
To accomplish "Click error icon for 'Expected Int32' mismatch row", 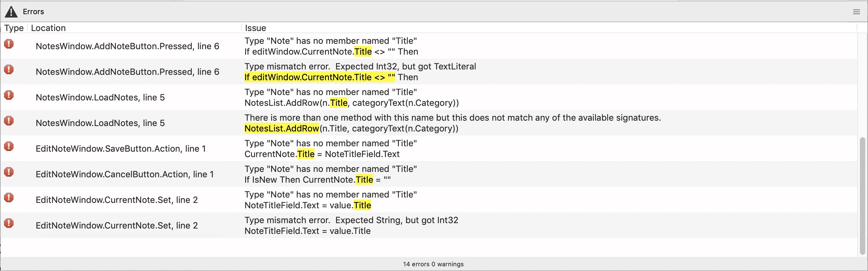I will pos(9,69).
